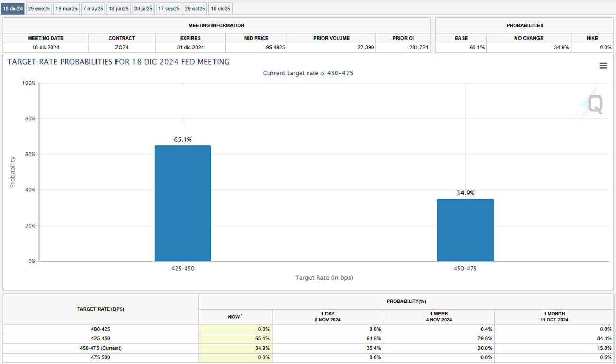This screenshot has width=616, height=364.
Task: Click the 450-475 blue probability bar
Action: tap(465, 230)
